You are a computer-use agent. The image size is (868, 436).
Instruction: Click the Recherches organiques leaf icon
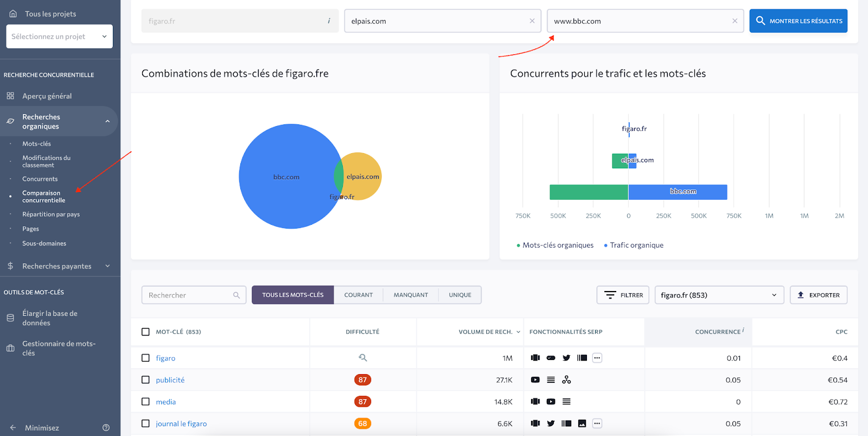[10, 121]
